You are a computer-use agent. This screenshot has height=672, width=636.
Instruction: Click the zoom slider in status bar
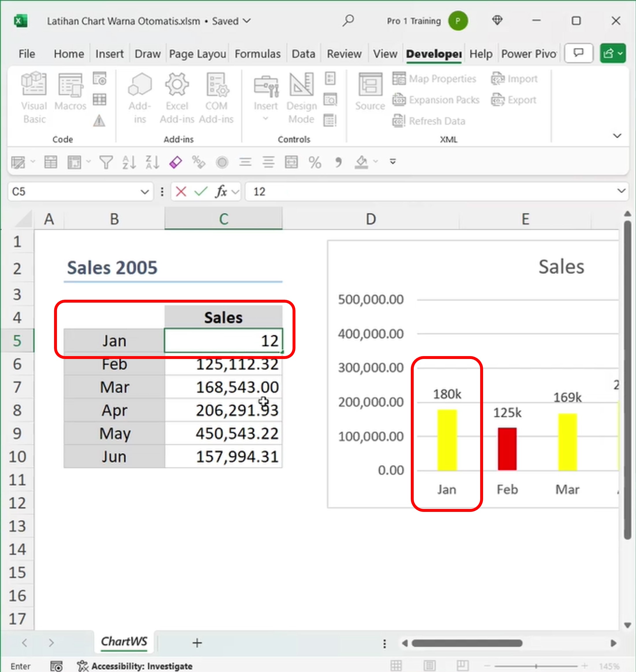click(536, 666)
